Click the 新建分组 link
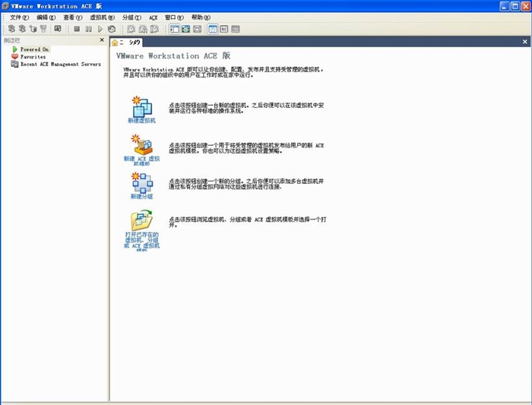 [x=142, y=196]
